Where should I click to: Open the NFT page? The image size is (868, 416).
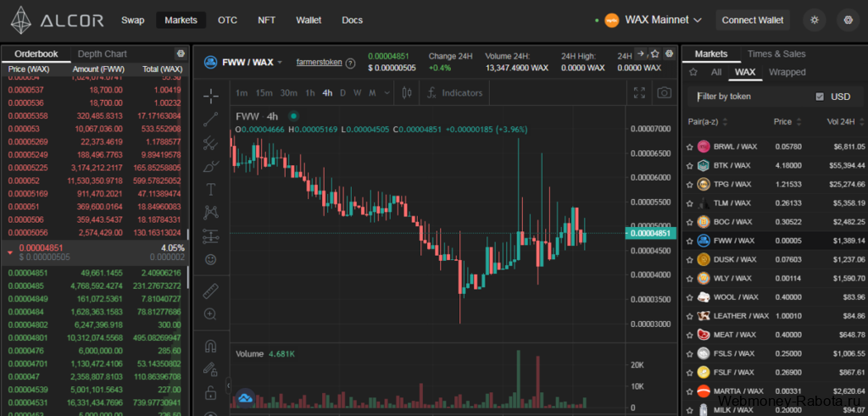pyautogui.click(x=267, y=20)
